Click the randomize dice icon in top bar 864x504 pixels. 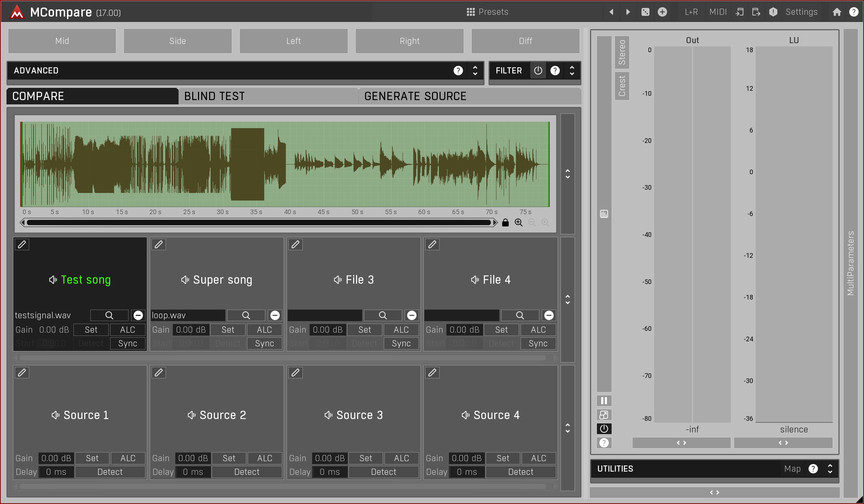point(645,12)
